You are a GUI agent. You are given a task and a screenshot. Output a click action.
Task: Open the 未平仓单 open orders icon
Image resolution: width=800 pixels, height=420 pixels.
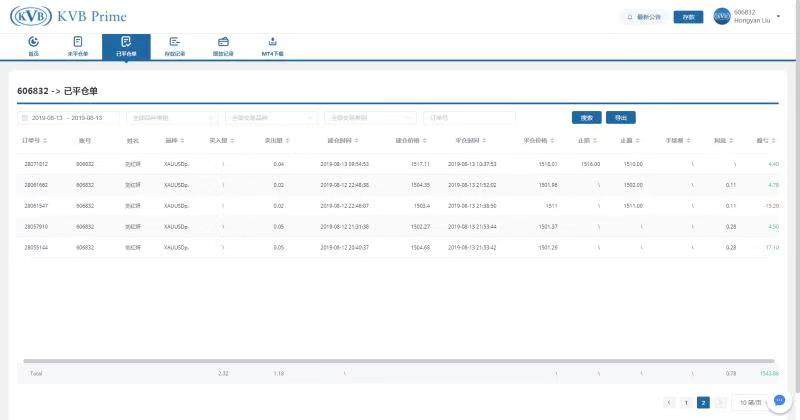coord(78,46)
